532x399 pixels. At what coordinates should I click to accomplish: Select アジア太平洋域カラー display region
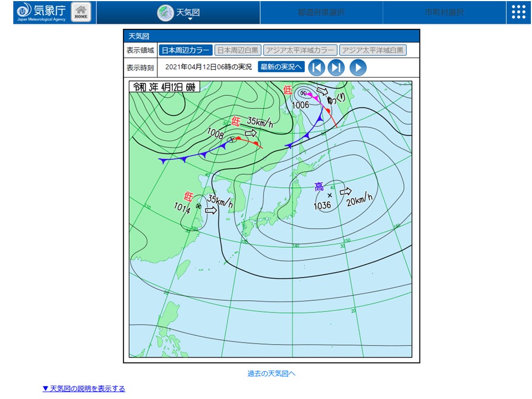pos(300,50)
